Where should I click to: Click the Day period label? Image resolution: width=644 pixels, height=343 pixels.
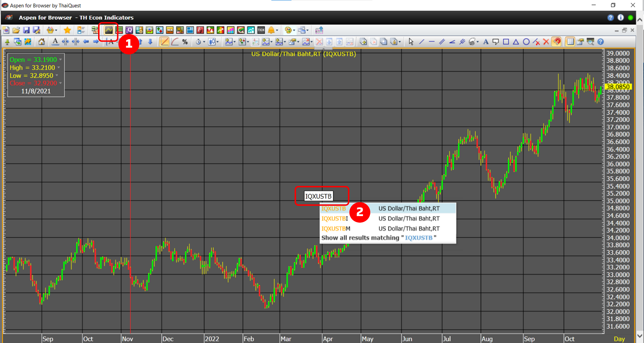tap(619, 339)
